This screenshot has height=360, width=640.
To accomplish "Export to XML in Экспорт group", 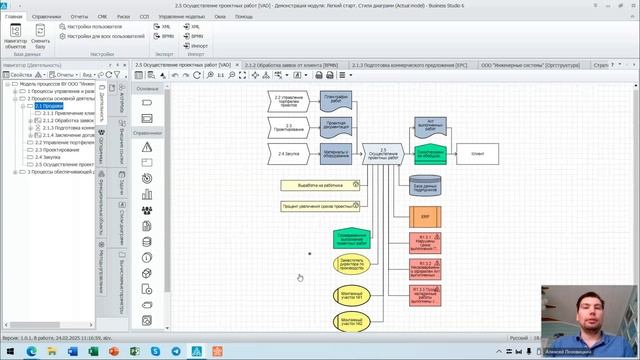I will point(162,27).
